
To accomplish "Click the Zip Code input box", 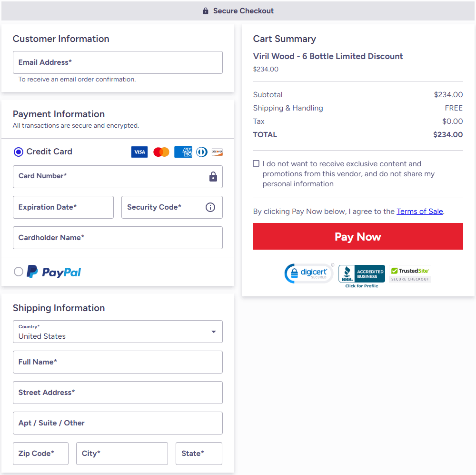I will coord(40,454).
